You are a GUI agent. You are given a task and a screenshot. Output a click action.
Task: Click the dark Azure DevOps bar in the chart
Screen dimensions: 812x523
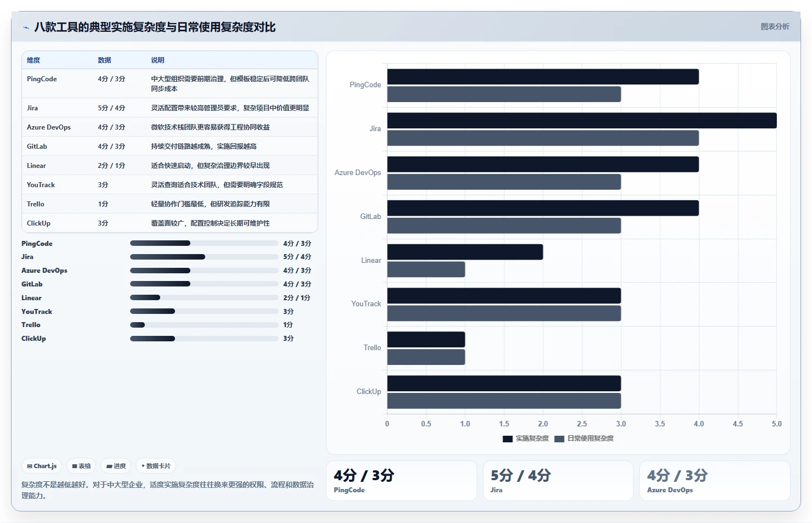tap(543, 165)
